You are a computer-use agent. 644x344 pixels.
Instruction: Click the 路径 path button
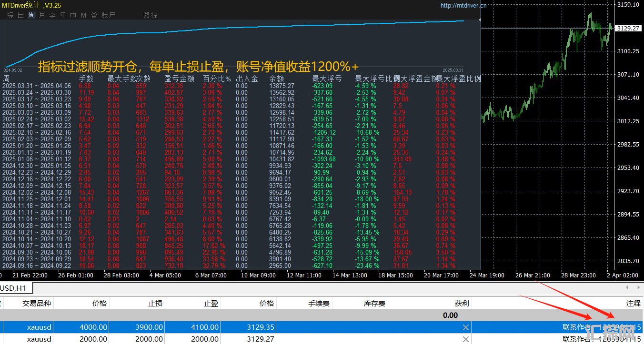150,15
